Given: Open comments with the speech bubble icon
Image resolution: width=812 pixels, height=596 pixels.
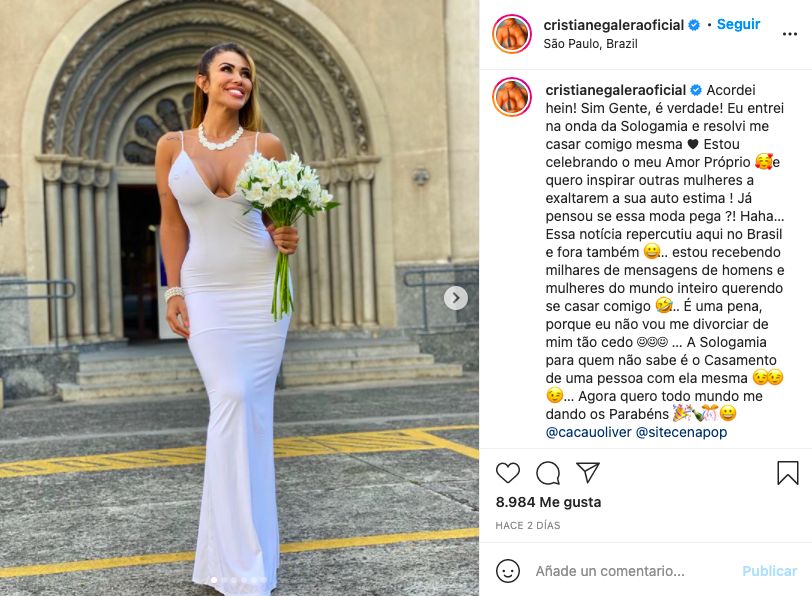Looking at the screenshot, I should [548, 473].
